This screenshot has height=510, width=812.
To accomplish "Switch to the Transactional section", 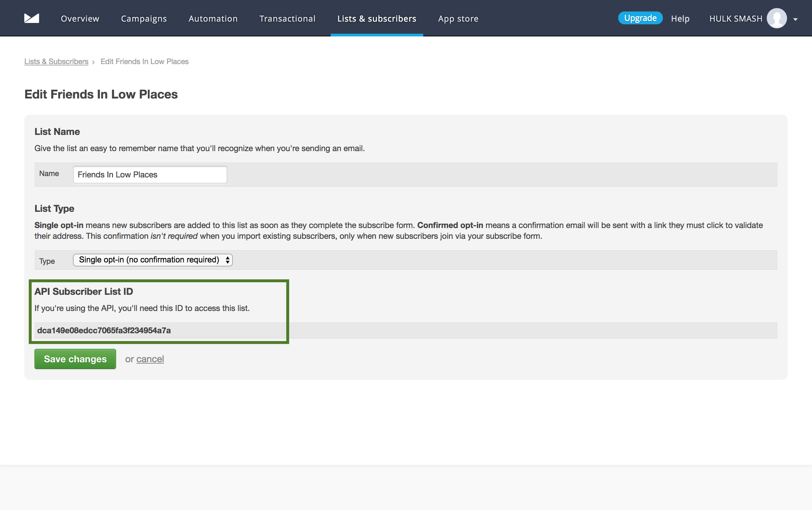I will (287, 19).
